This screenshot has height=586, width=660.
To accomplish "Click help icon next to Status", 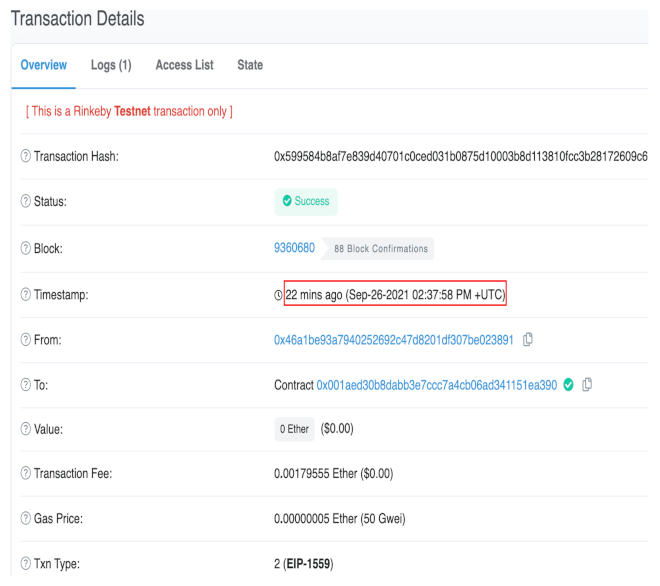I will 25,202.
